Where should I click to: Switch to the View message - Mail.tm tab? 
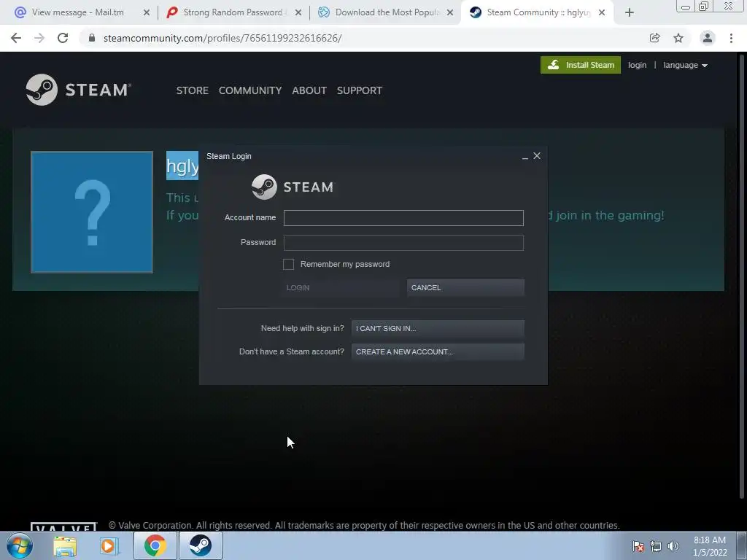tap(77, 12)
